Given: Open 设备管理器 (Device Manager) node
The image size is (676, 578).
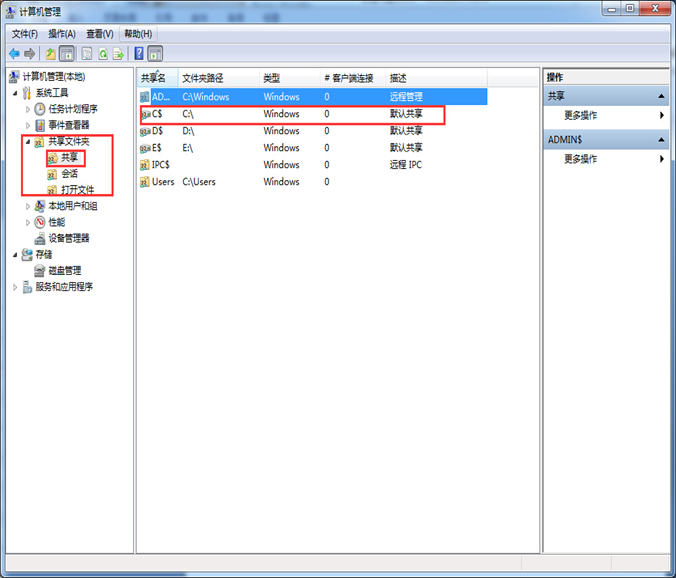Looking at the screenshot, I should 68,238.
